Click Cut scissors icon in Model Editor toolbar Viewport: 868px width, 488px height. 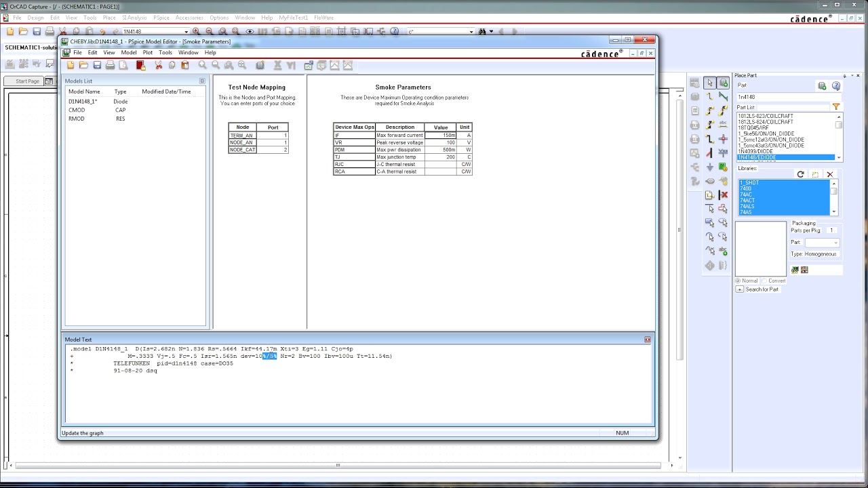159,65
